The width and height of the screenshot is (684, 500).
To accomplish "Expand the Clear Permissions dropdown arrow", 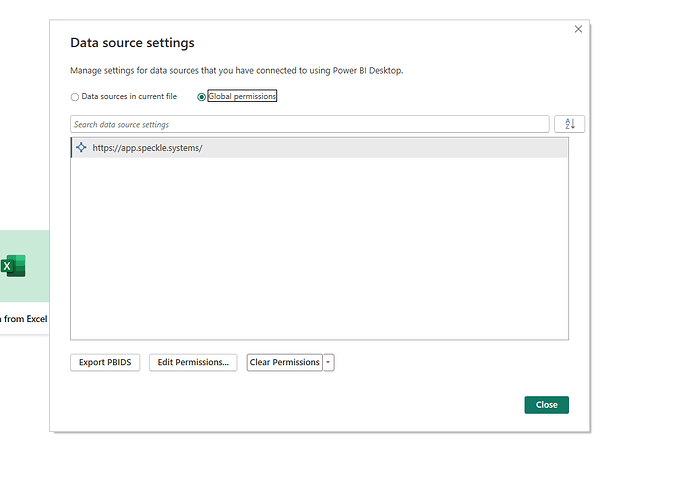I will [328, 363].
